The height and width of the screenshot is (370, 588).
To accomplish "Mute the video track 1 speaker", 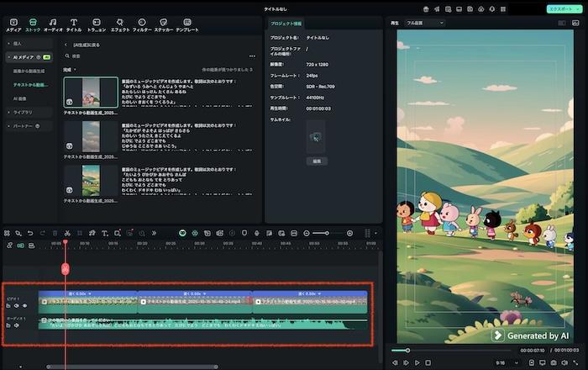I will point(17,306).
